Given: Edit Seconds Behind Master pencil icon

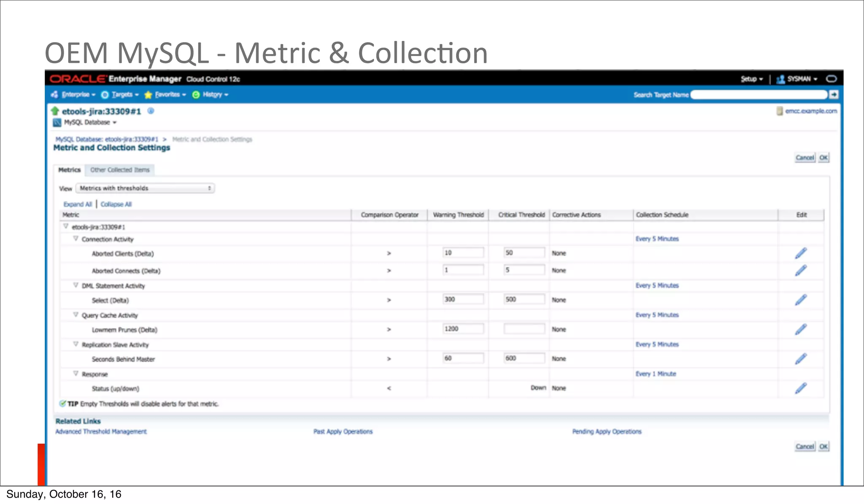Looking at the screenshot, I should click(801, 359).
